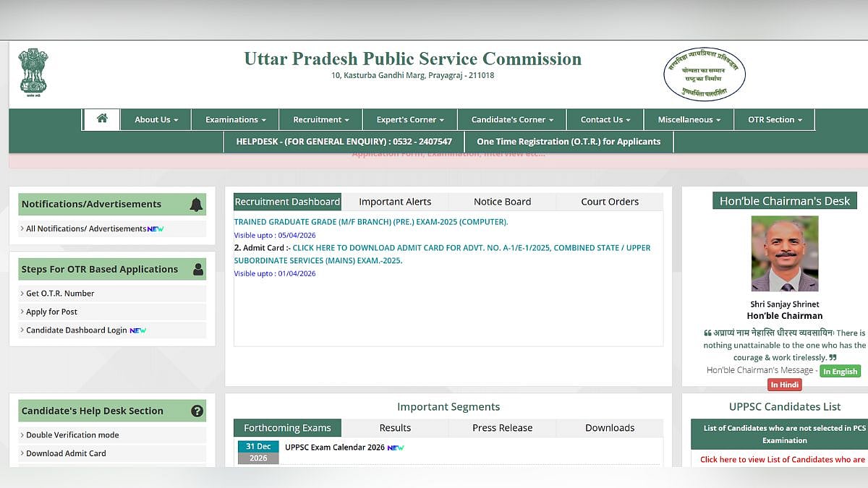Click the Chairman's portrait photo
868x488 pixels.
[x=785, y=254]
